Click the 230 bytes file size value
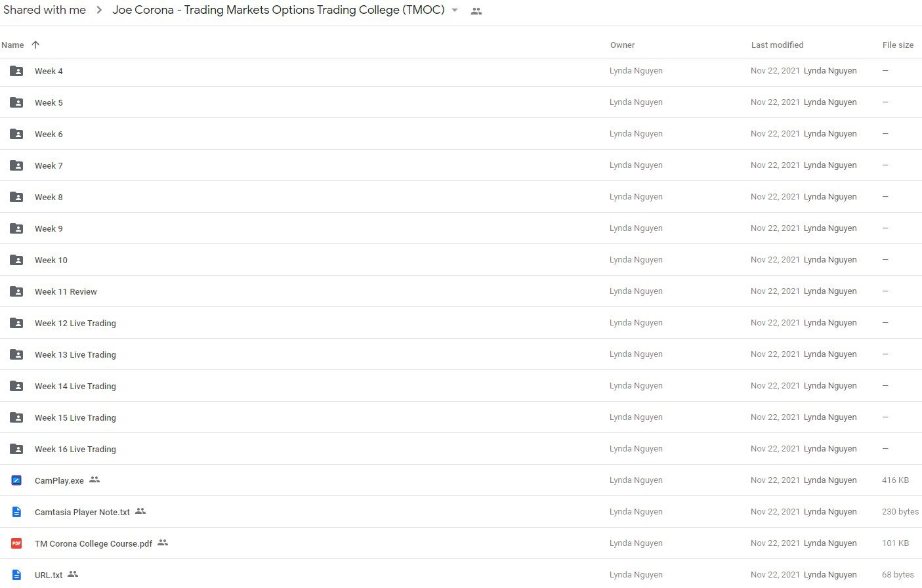The image size is (922, 588). click(900, 512)
